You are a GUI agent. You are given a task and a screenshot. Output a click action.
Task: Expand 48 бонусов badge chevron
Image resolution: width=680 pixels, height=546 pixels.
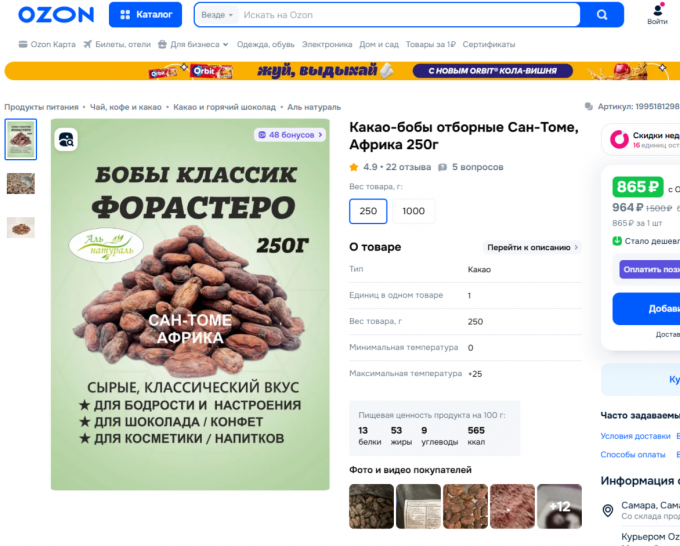click(320, 135)
